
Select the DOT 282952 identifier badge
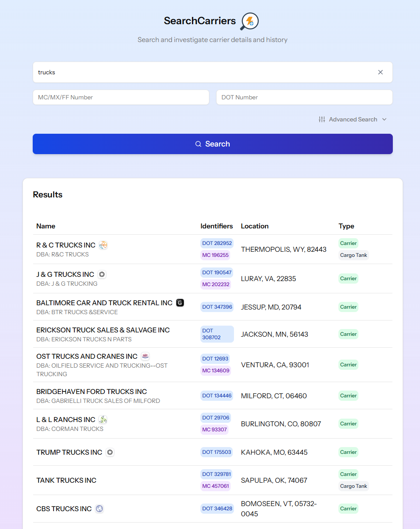point(217,243)
